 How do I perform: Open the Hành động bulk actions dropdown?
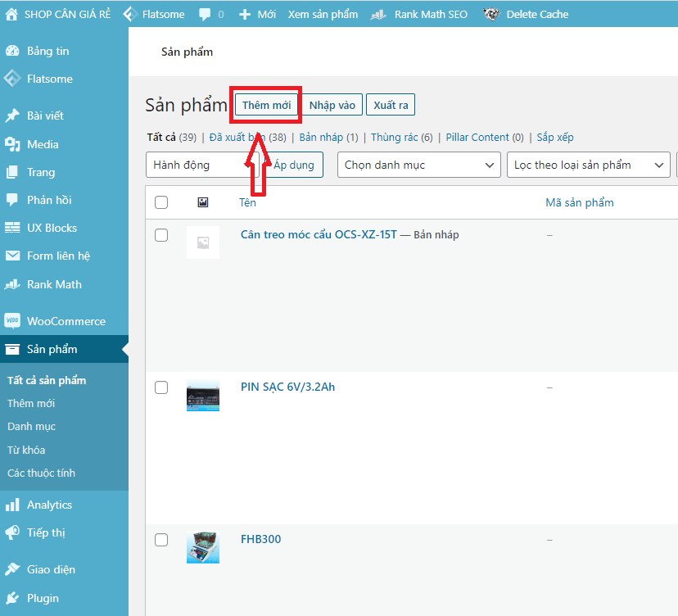tap(201, 165)
